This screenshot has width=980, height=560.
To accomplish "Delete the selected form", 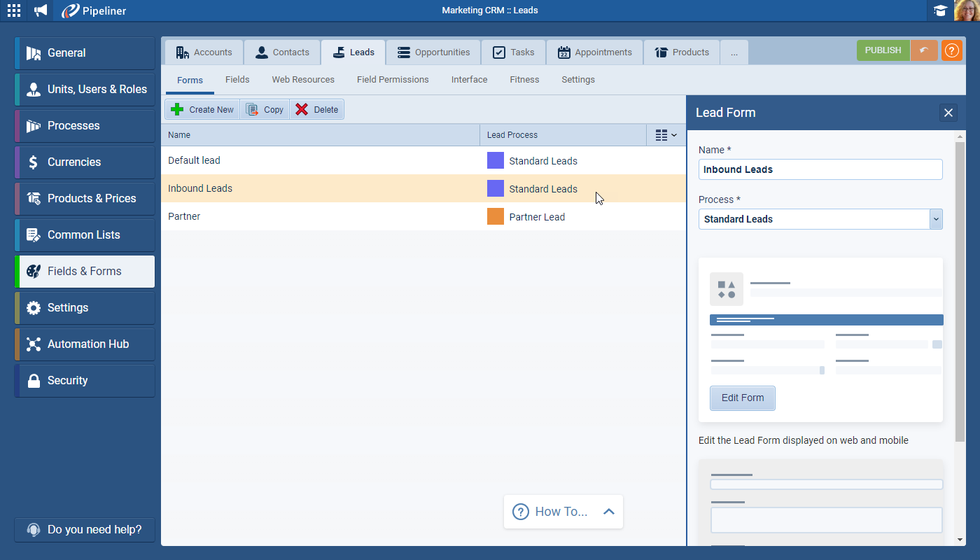I will 316,109.
